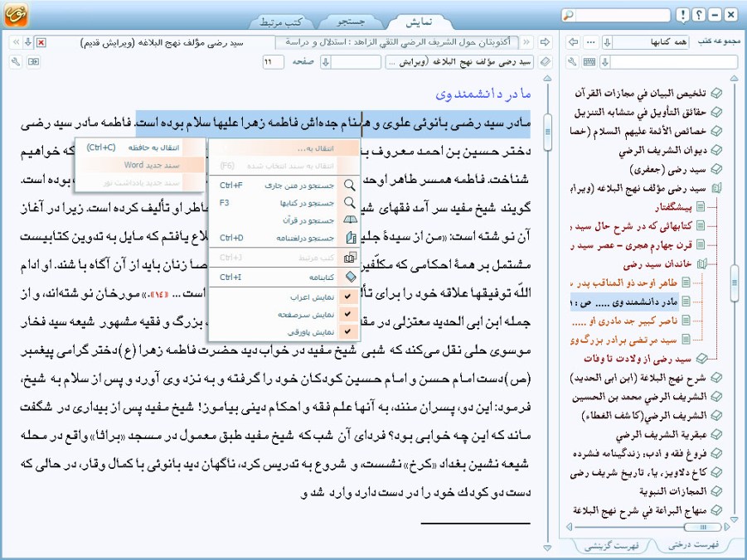Switch to the جستجو tab
The height and width of the screenshot is (560, 747).
pos(351,22)
